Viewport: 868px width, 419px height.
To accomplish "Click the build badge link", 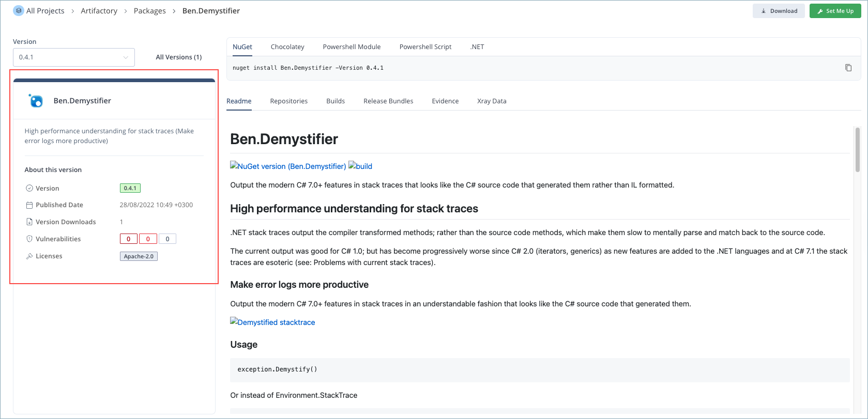I will [x=360, y=166].
